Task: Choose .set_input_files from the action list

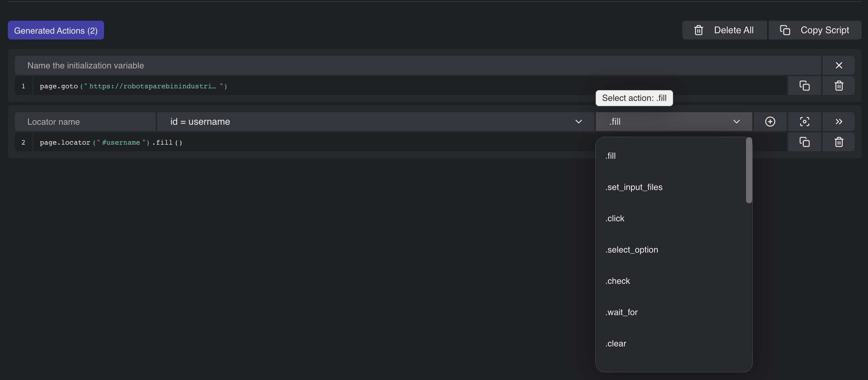Action: 671,187
